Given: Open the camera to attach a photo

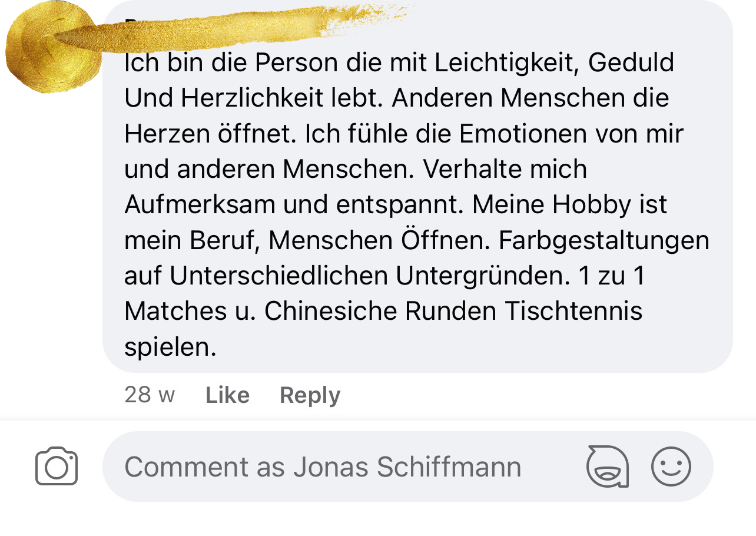Looking at the screenshot, I should pyautogui.click(x=57, y=466).
